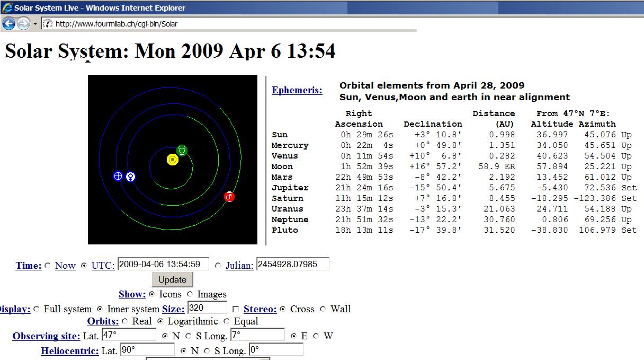
Task: Follow the Julian: link
Action: pos(239,266)
